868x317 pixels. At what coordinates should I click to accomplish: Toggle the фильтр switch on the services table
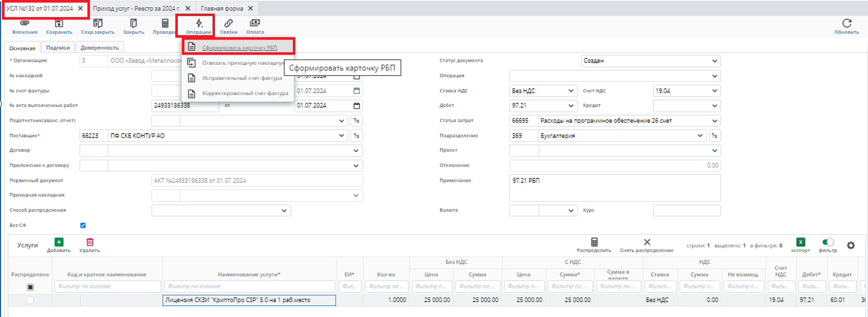[x=827, y=242]
